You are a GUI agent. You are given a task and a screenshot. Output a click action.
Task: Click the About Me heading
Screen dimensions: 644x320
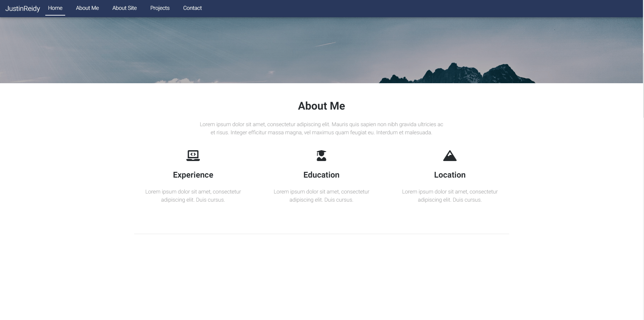(x=321, y=106)
